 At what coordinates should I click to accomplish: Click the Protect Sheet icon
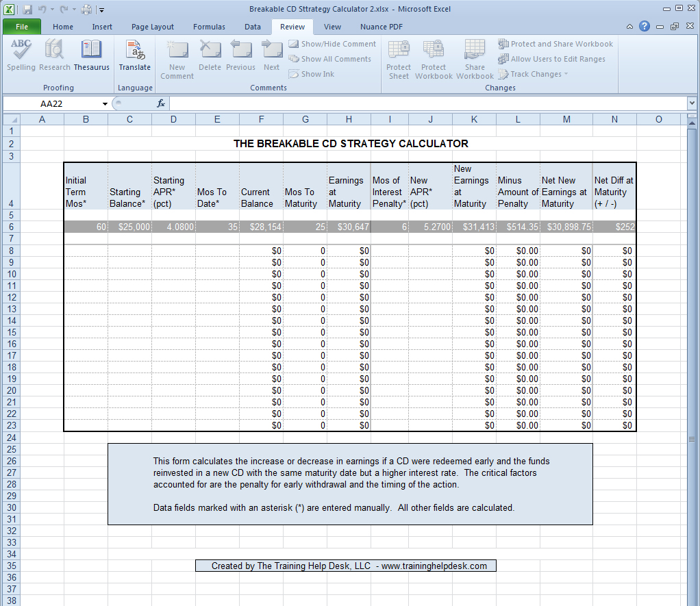click(399, 60)
